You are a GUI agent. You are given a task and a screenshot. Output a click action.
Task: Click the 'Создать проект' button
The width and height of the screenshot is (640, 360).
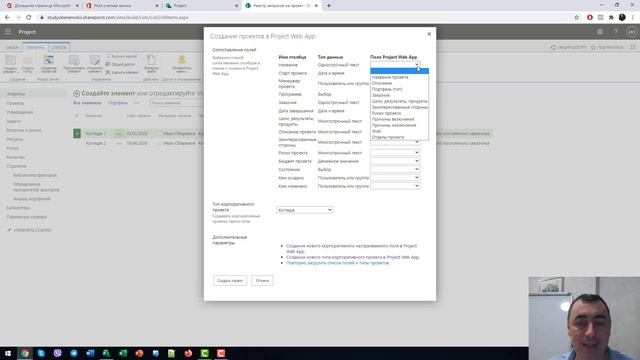[230, 280]
